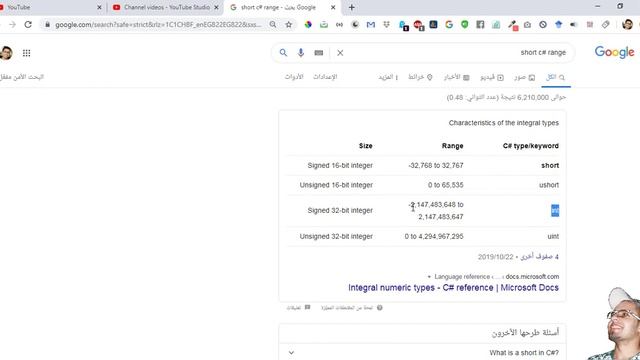Screen dimensions: 640x360
Task: Click the highlighted 'int' cell
Action: point(555,210)
